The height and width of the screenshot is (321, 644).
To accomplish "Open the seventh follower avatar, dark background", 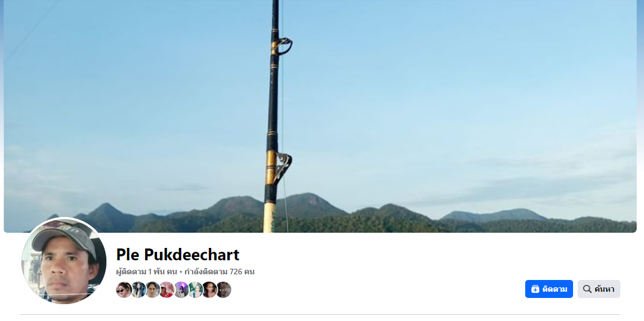I will coord(209,290).
